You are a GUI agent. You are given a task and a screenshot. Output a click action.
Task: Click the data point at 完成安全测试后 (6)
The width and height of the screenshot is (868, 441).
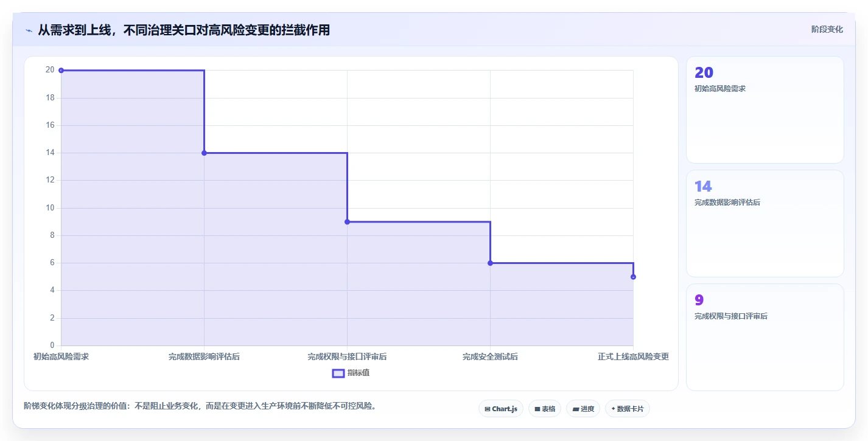pyautogui.click(x=490, y=263)
